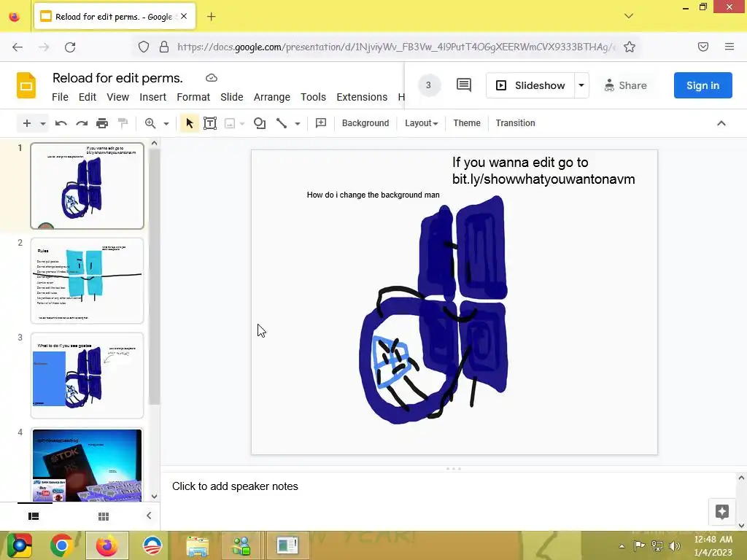Screen dimensions: 747x560
Task: Open Google Chrome from the taskbar
Action: [x=61, y=545]
